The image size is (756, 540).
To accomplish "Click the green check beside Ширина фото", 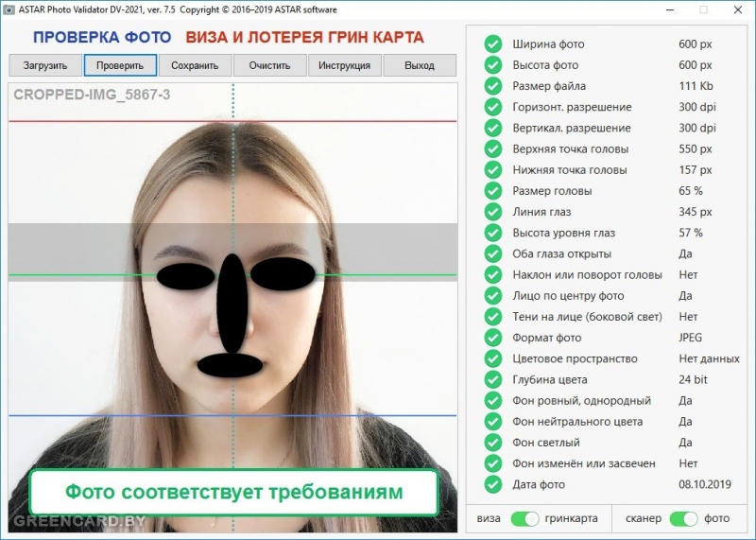I will point(492,44).
